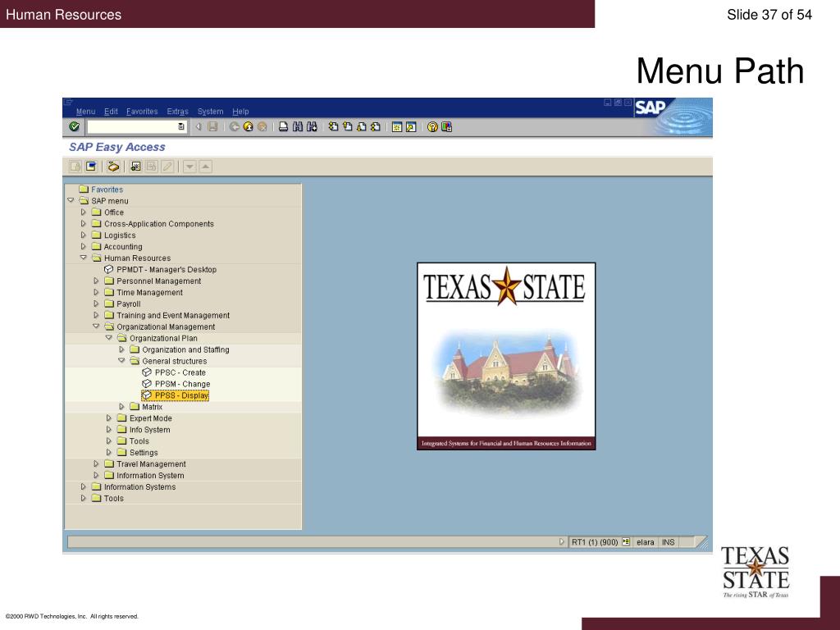
Task: Click the green checkmark Enter icon
Action: 75,127
